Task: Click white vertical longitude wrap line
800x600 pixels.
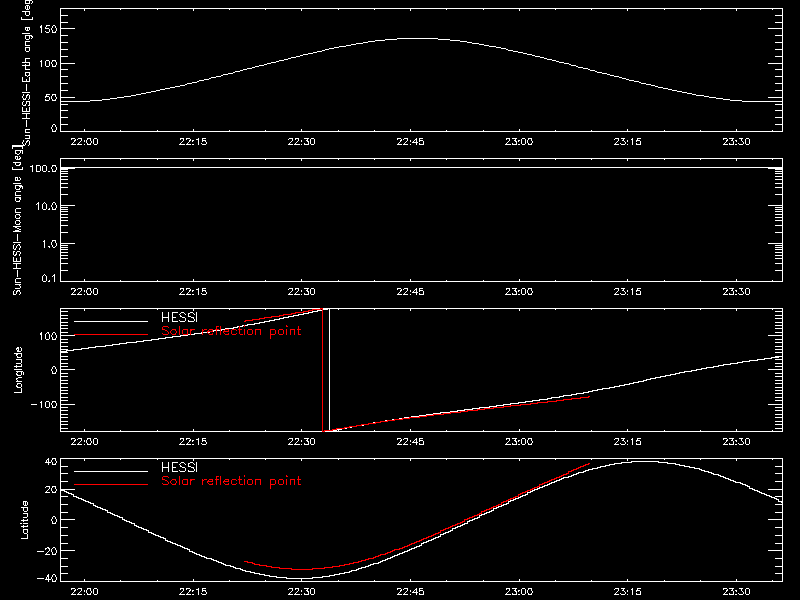Action: click(x=330, y=370)
